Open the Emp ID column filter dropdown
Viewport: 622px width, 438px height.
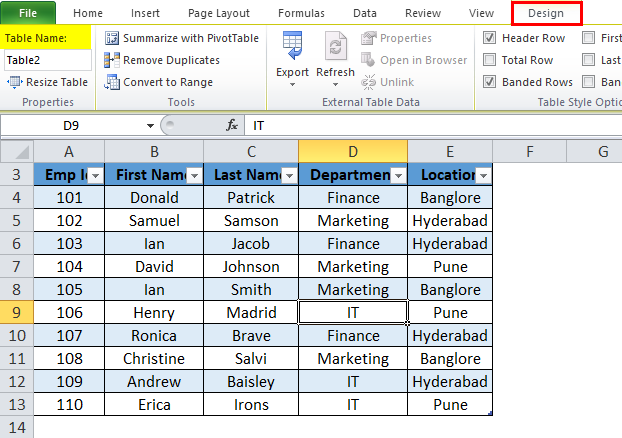94,176
